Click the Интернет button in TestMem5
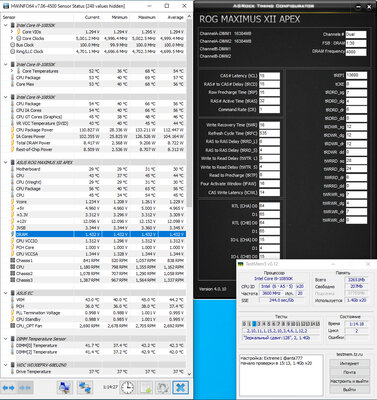 349,364
